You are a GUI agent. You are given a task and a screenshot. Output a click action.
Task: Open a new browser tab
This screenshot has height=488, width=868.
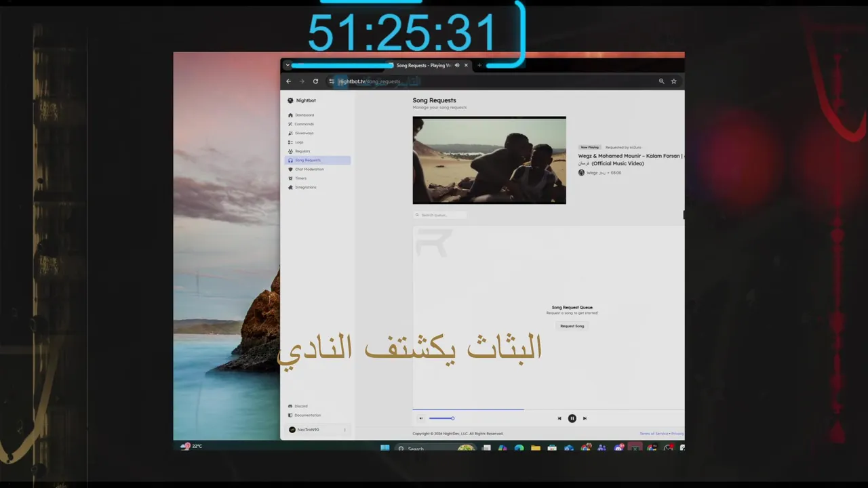tap(479, 65)
